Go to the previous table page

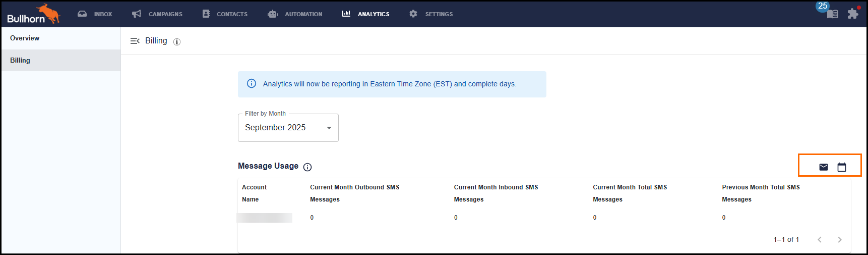click(x=820, y=240)
